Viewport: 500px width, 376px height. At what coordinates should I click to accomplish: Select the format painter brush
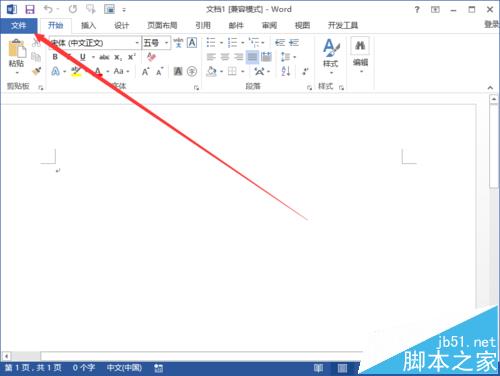(36, 71)
